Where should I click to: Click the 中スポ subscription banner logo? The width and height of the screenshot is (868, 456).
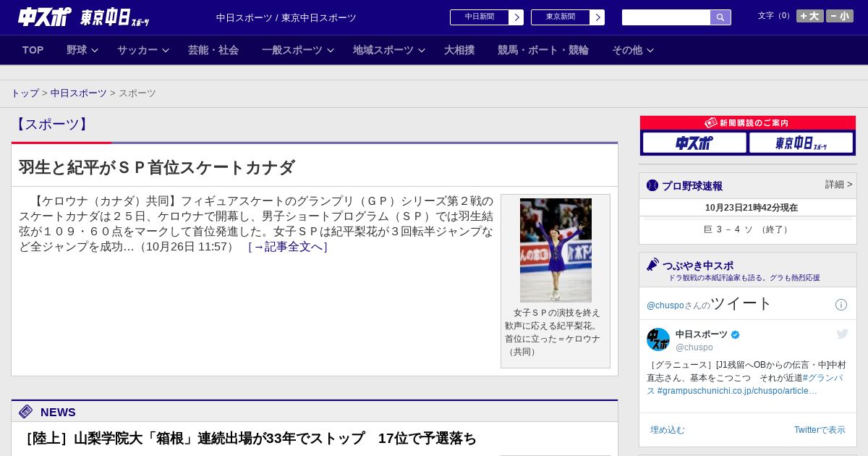tap(694, 143)
